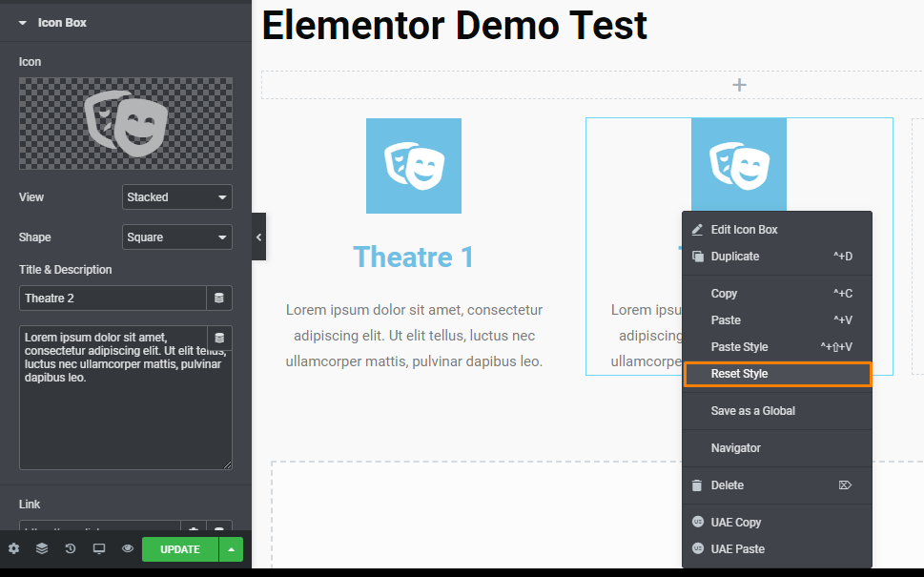The width and height of the screenshot is (924, 577).
Task: Open the History icon
Action: (x=71, y=548)
